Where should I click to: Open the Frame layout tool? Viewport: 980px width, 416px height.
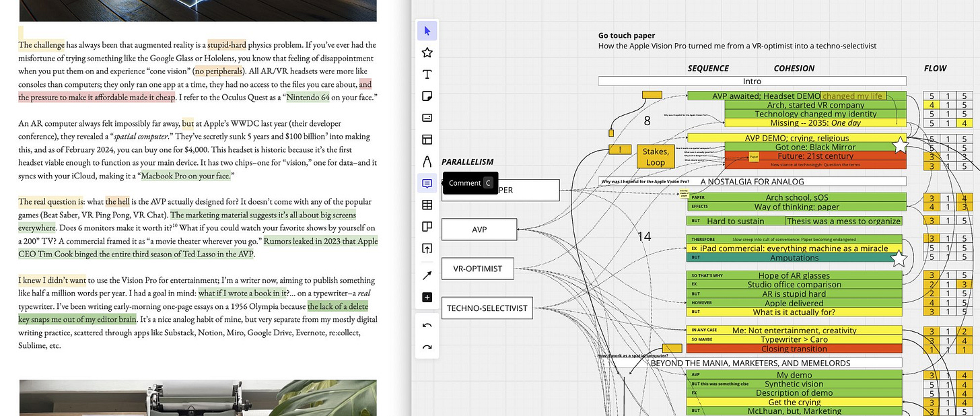(427, 139)
